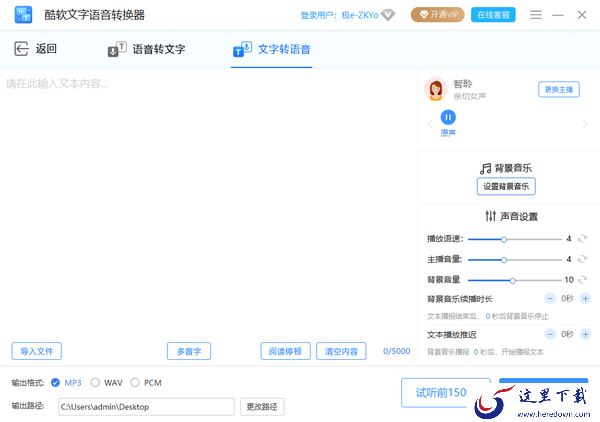Image resolution: width=600 pixels, height=422 pixels.
Task: Show previous voice style with left chevron
Action: click(429, 124)
